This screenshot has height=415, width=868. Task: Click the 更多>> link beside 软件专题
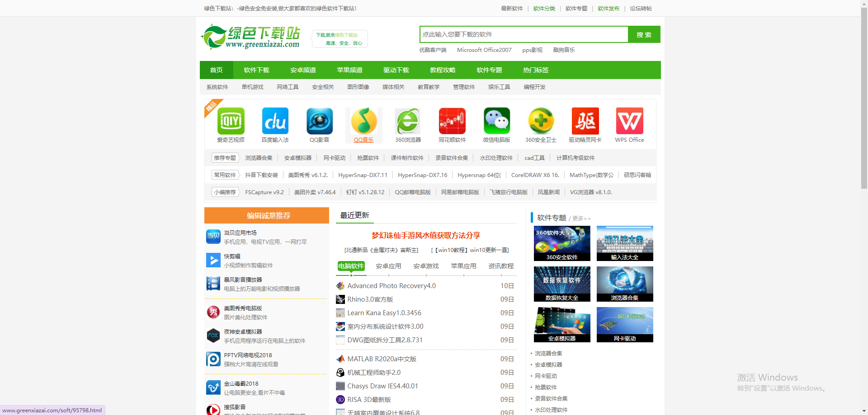pos(581,219)
